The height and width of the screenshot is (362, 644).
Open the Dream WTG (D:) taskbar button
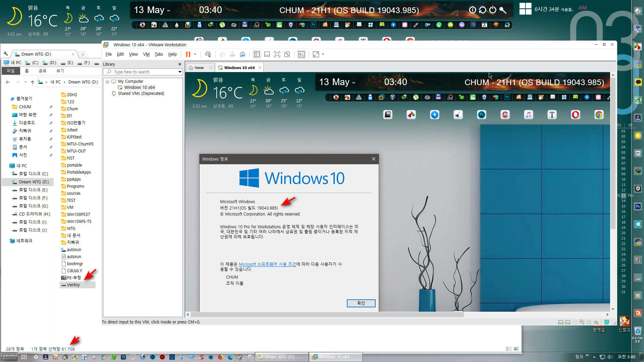pyautogui.click(x=281, y=357)
